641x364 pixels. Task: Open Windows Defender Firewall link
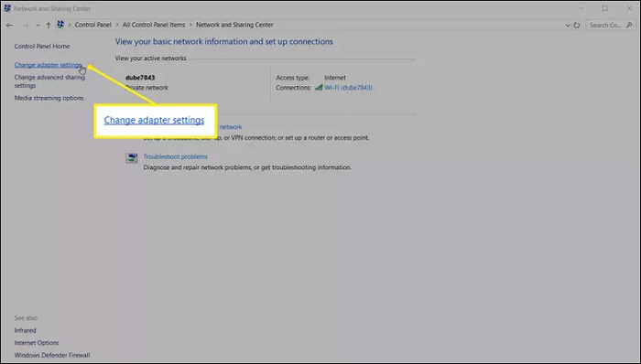[52, 355]
